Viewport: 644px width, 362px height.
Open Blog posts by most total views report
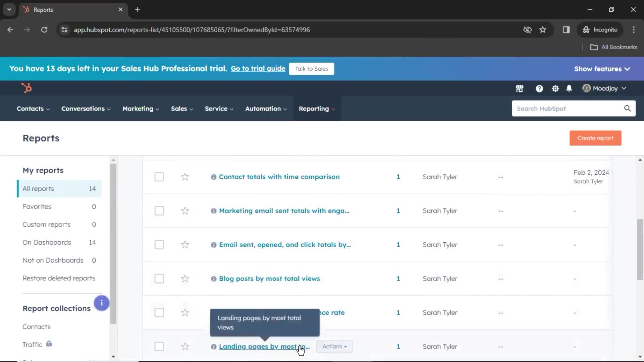tap(269, 279)
